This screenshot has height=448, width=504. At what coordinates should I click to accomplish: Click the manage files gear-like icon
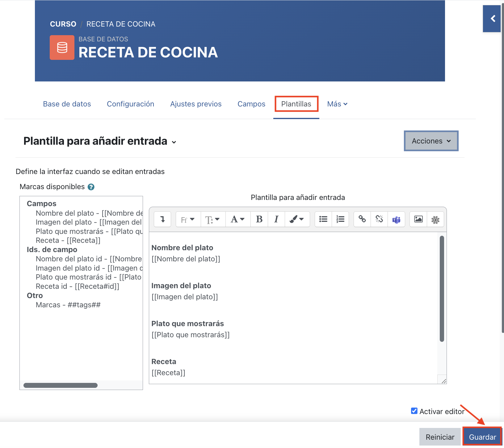point(435,219)
